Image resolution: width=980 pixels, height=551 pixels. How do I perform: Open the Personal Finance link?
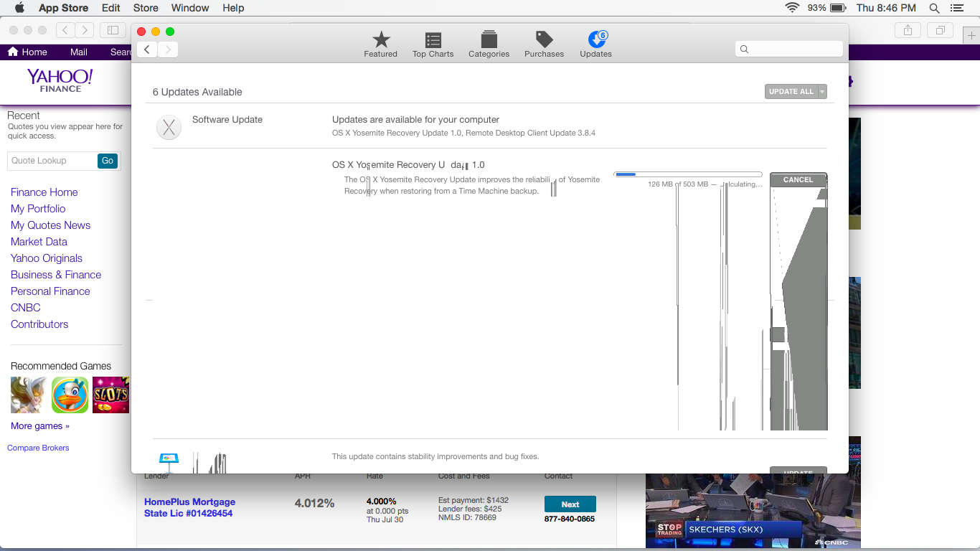(50, 291)
